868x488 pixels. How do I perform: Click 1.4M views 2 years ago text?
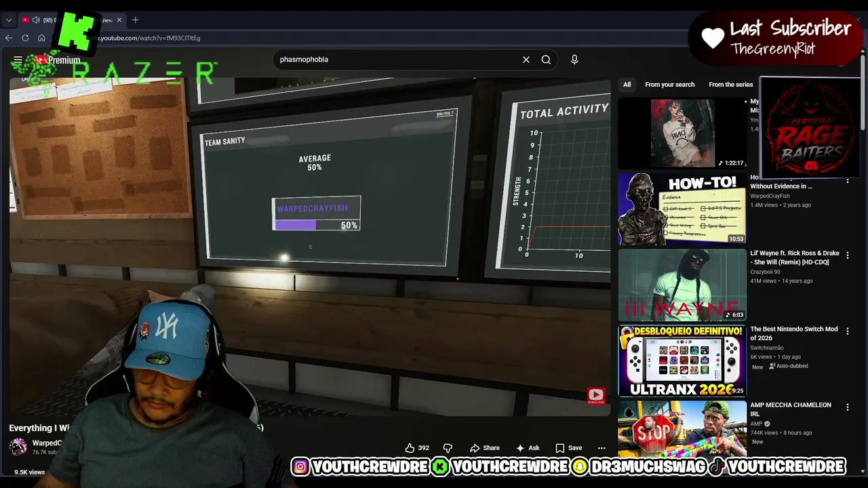click(x=780, y=205)
